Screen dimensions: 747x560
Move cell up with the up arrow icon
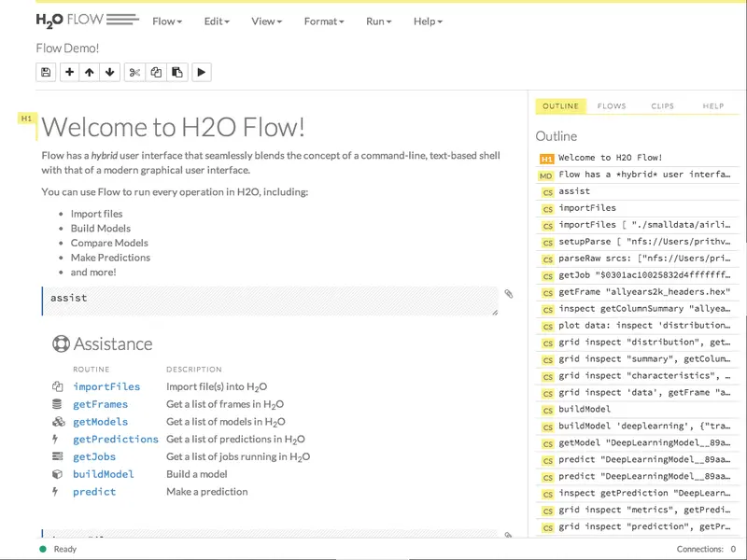(x=90, y=73)
